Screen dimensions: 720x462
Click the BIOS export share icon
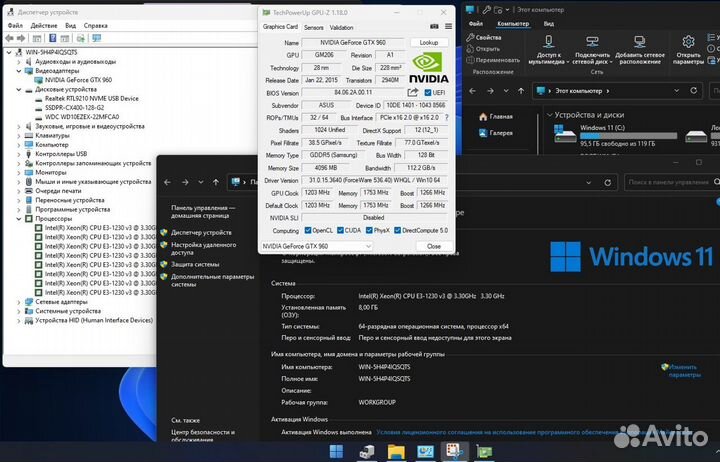pos(413,91)
